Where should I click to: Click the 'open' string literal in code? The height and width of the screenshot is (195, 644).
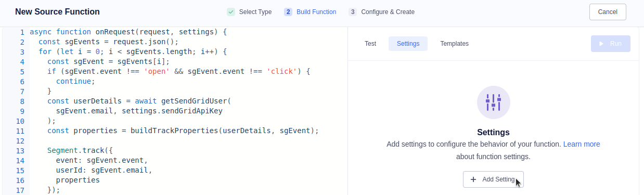[x=157, y=71]
